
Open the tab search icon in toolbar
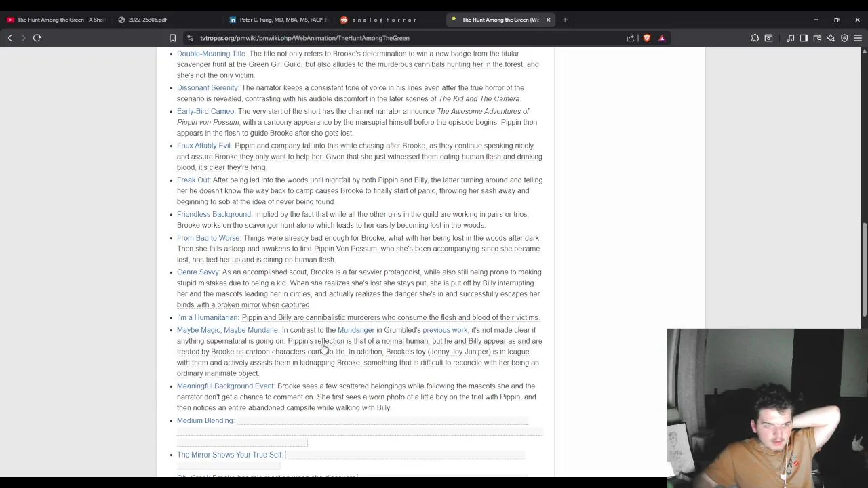click(768, 38)
